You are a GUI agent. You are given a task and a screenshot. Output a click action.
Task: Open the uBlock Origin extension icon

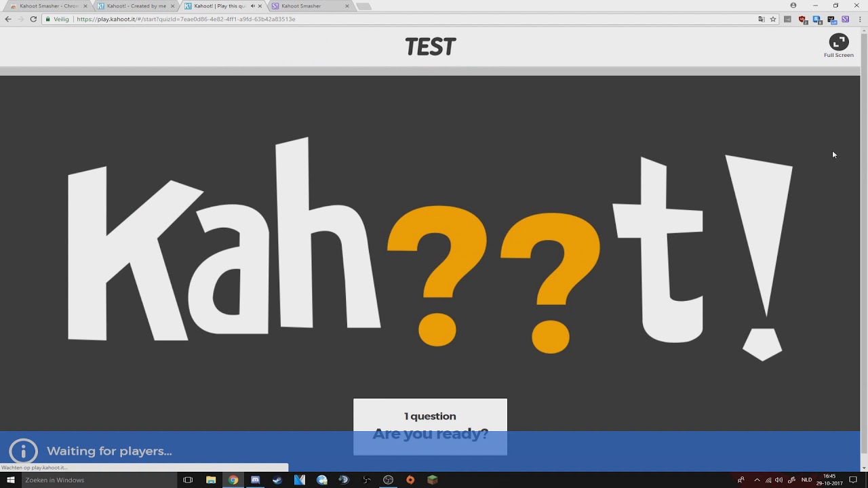(803, 20)
